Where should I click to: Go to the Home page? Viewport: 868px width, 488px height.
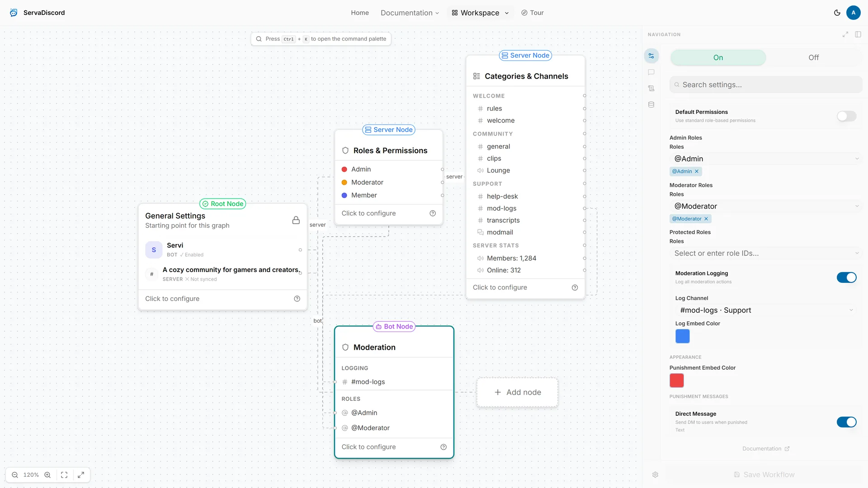pos(360,13)
